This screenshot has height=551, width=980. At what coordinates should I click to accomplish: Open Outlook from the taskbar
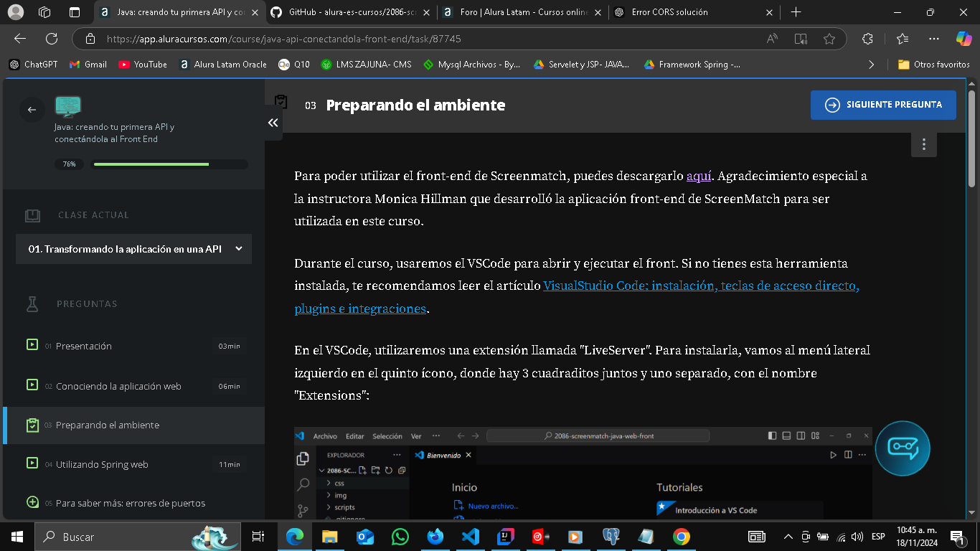[365, 537]
